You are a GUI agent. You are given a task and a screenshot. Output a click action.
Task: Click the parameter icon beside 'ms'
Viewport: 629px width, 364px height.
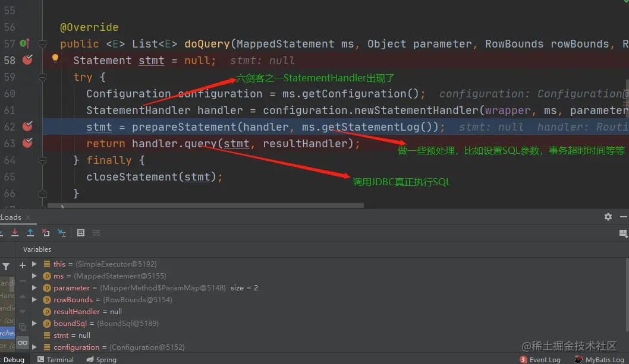[x=47, y=276]
